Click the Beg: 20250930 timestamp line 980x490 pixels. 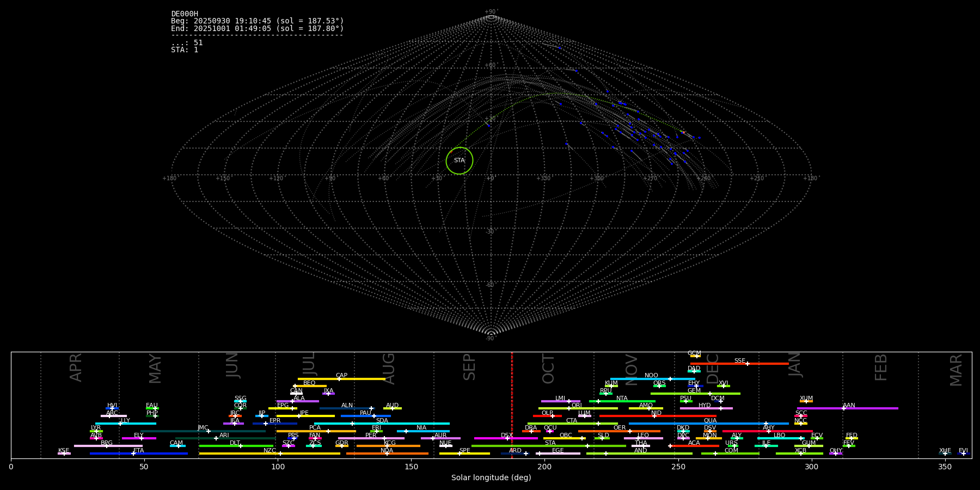[258, 21]
